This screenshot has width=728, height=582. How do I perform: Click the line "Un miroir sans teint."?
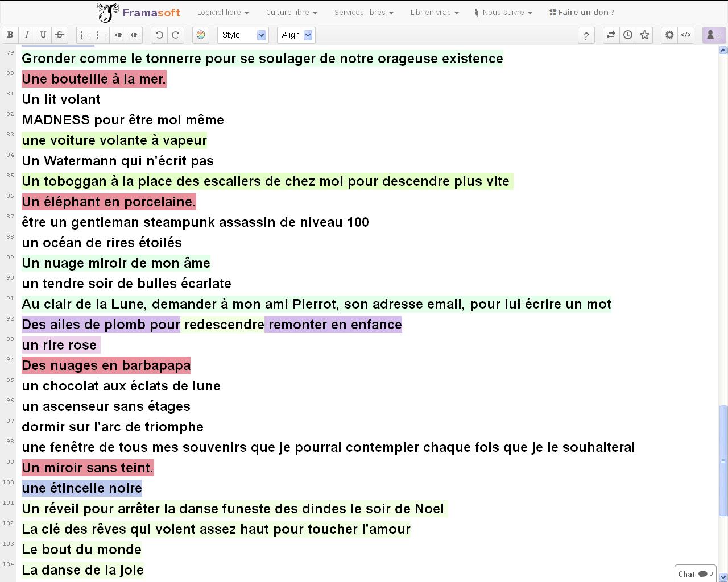coord(88,468)
